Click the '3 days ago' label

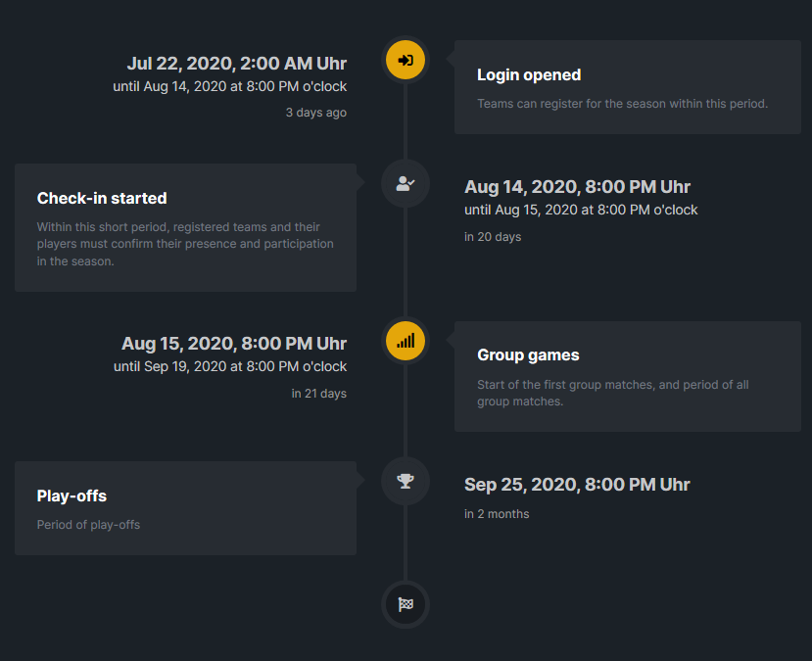(x=316, y=113)
